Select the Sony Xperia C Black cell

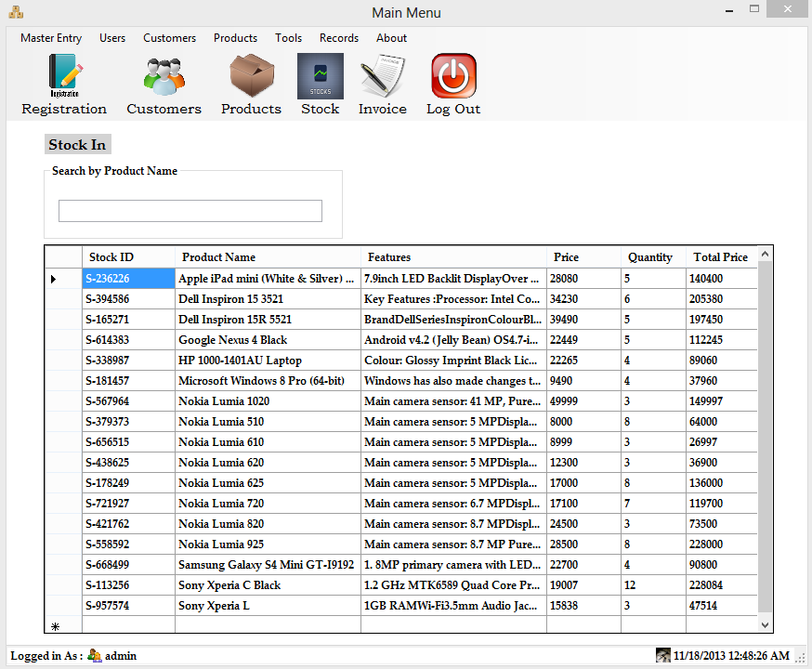(x=268, y=585)
